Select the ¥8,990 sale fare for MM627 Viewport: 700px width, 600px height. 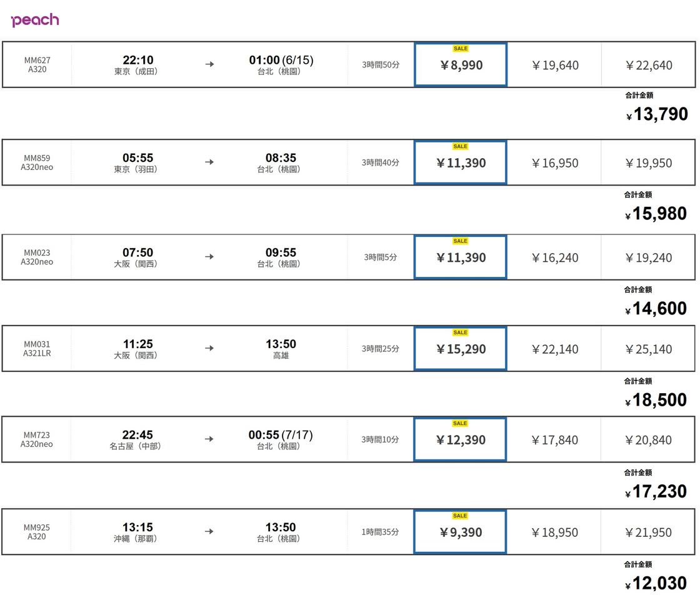click(461, 66)
